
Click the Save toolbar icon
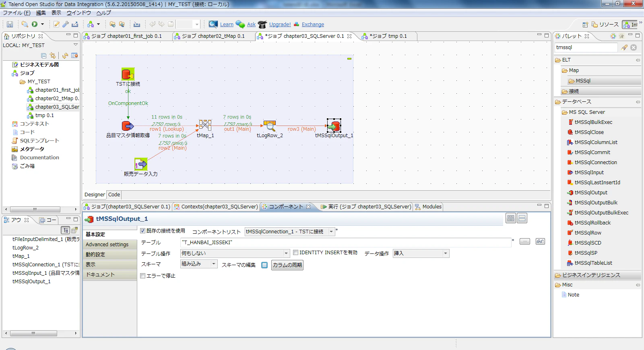click(x=10, y=24)
